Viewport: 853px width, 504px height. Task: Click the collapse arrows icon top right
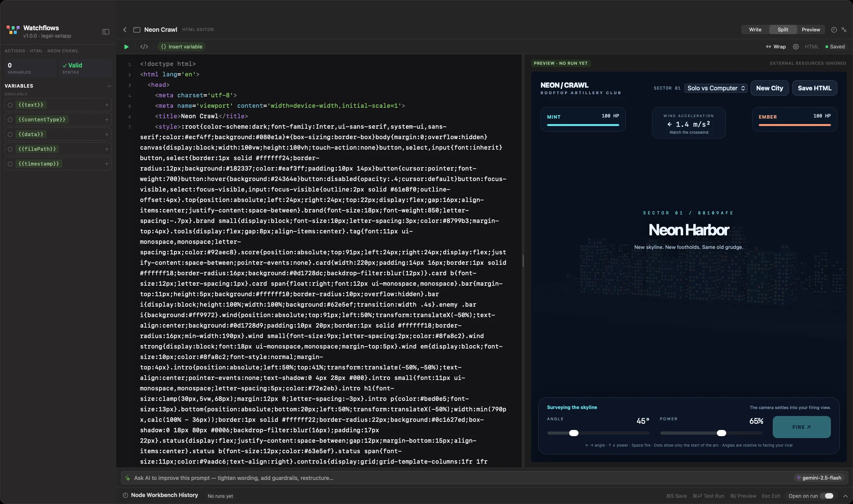844,29
